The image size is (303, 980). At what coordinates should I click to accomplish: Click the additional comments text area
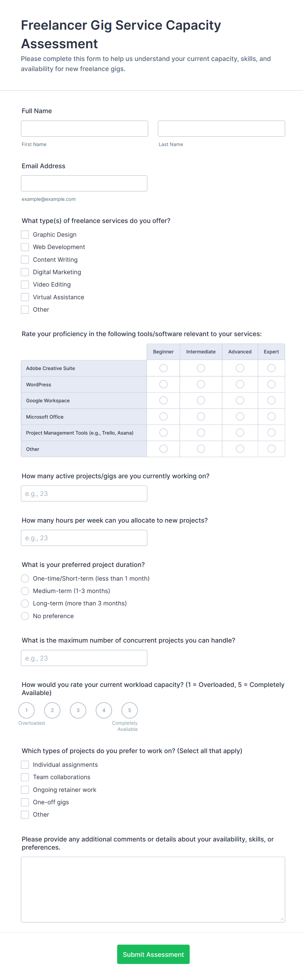click(153, 889)
